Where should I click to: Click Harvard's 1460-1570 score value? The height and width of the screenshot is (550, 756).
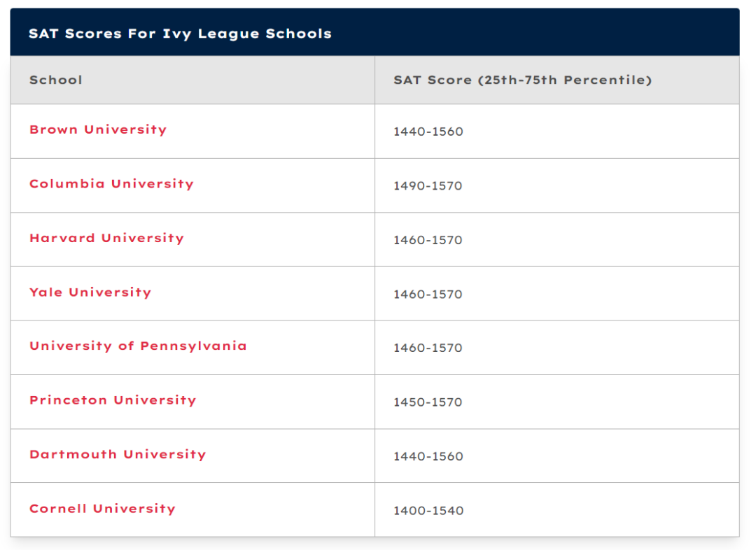[x=428, y=240]
